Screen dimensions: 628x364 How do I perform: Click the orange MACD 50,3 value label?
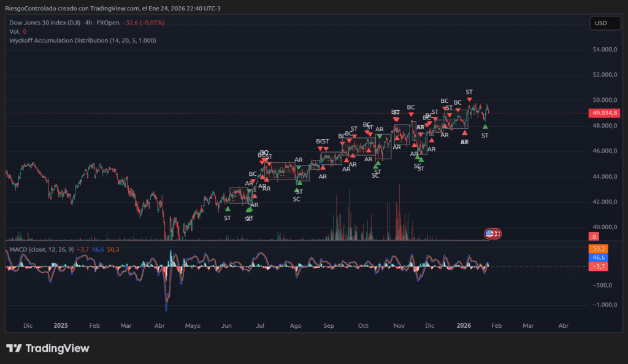point(599,249)
